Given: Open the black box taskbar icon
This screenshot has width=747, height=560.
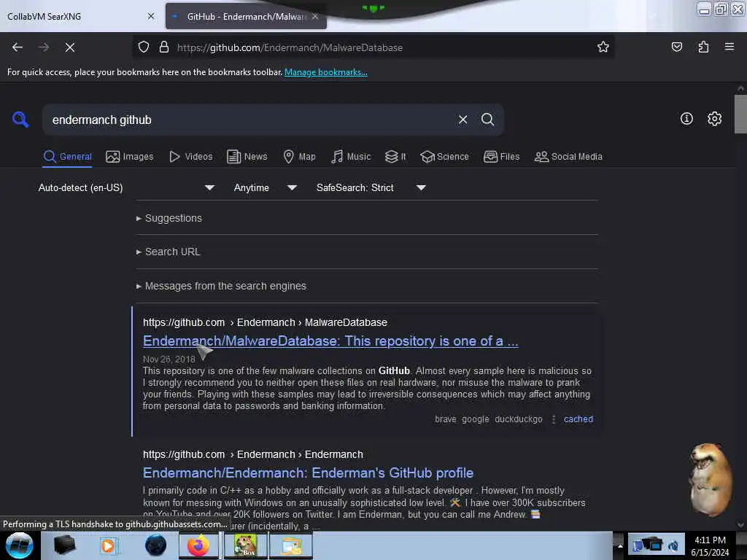Looking at the screenshot, I should (65, 545).
